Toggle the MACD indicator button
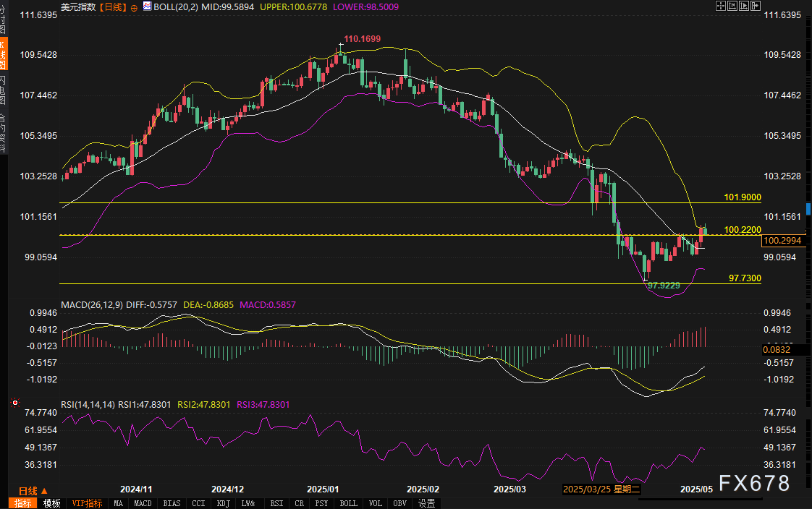This screenshot has height=509, width=812. [x=143, y=503]
